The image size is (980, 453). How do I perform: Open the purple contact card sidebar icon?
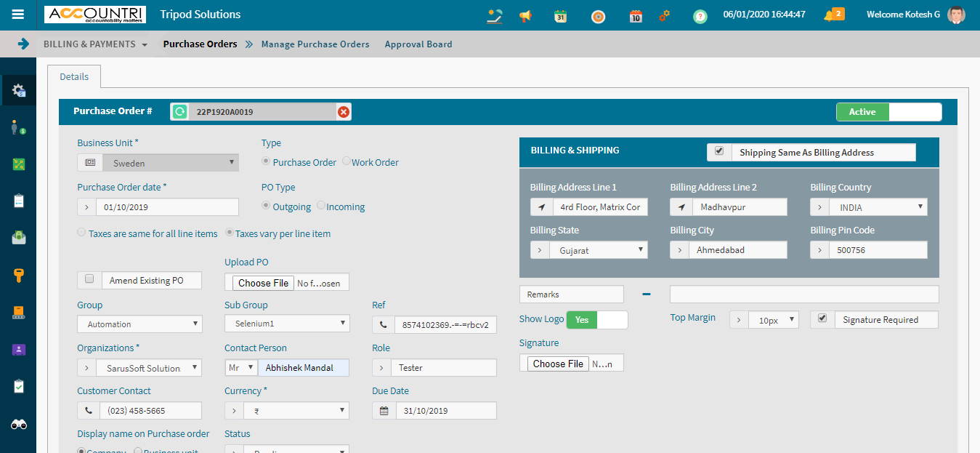click(19, 350)
